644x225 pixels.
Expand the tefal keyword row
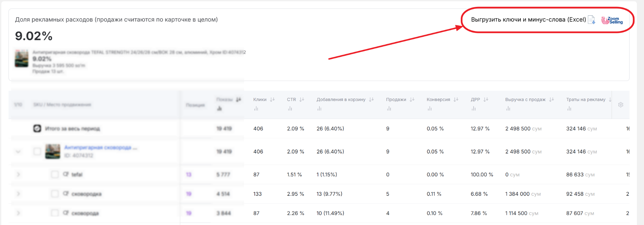(18, 174)
